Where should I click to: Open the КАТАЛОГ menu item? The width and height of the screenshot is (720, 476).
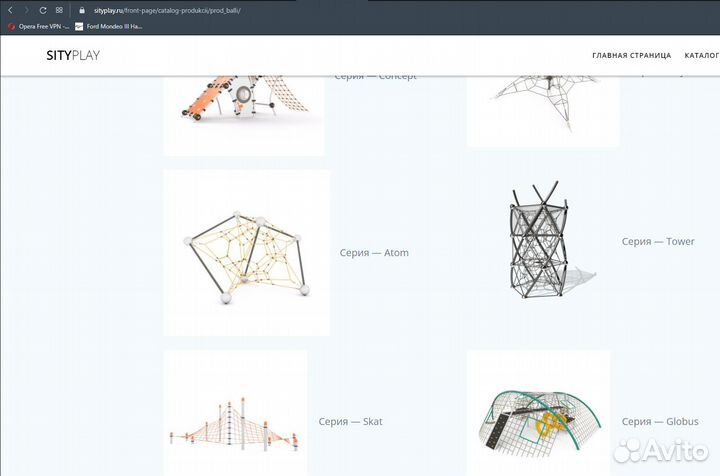702,56
